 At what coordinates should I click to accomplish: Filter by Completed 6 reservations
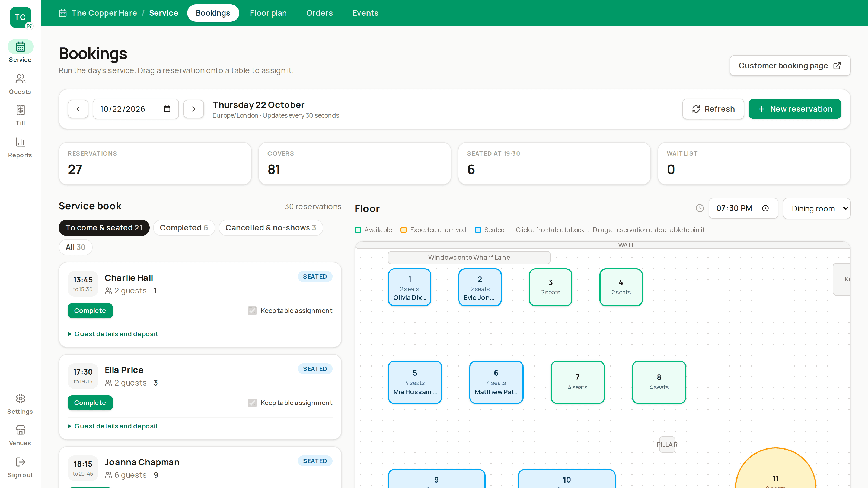point(184,228)
